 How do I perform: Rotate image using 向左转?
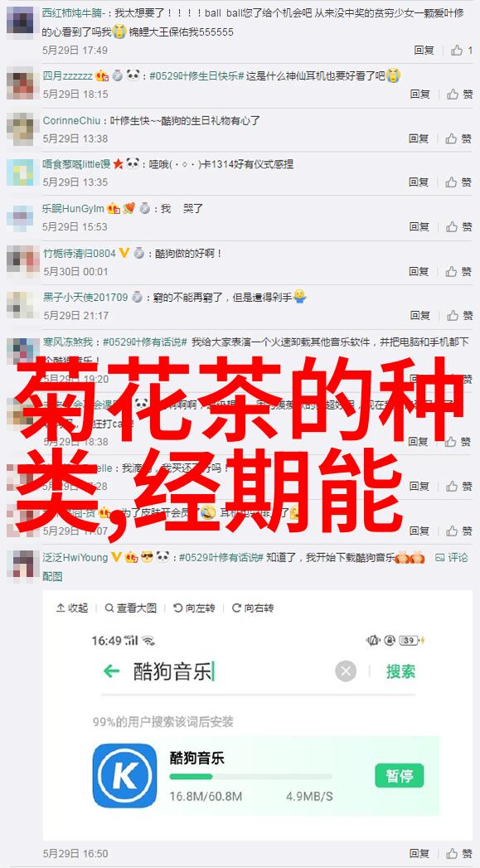pyautogui.click(x=194, y=608)
